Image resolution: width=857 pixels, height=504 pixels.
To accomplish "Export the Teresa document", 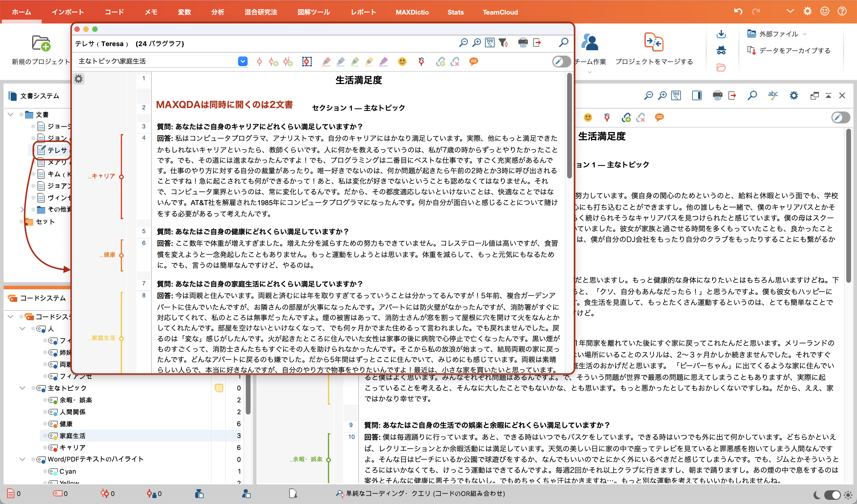I will point(537,43).
